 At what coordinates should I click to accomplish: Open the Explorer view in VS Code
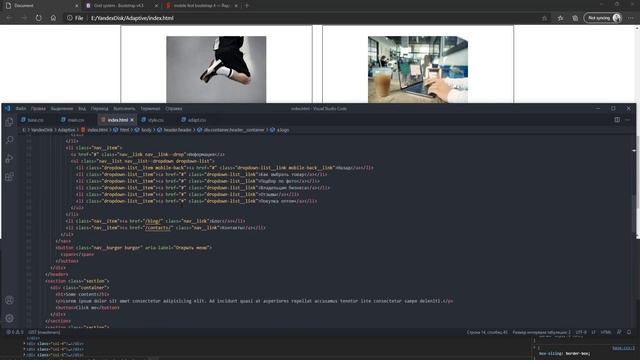[9, 122]
